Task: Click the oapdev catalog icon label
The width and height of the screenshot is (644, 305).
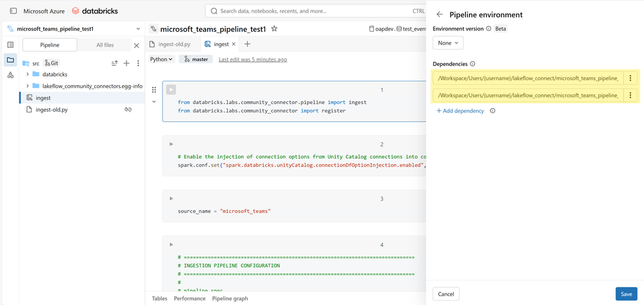Action: (381, 29)
